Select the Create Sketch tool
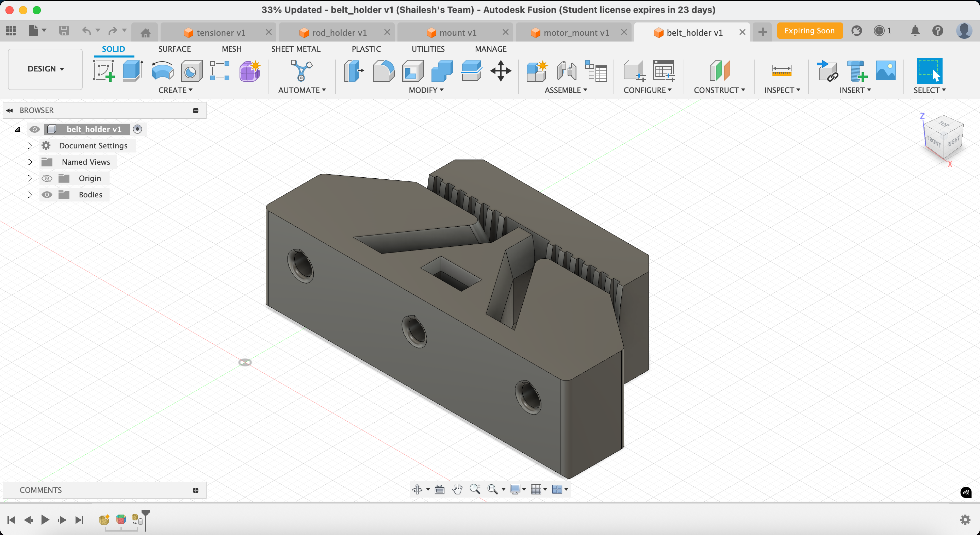980x535 pixels. click(104, 70)
